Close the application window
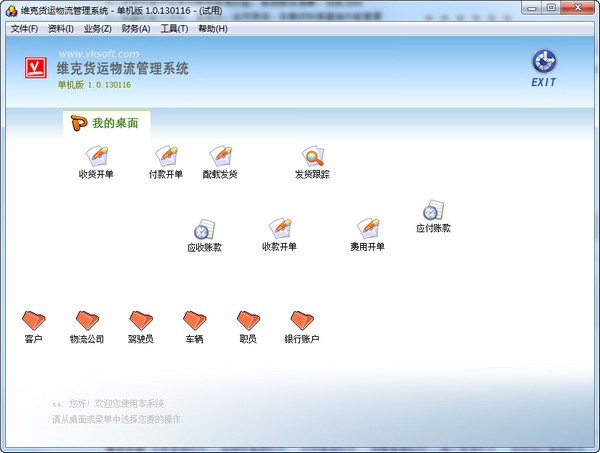600x453 pixels. click(578, 8)
